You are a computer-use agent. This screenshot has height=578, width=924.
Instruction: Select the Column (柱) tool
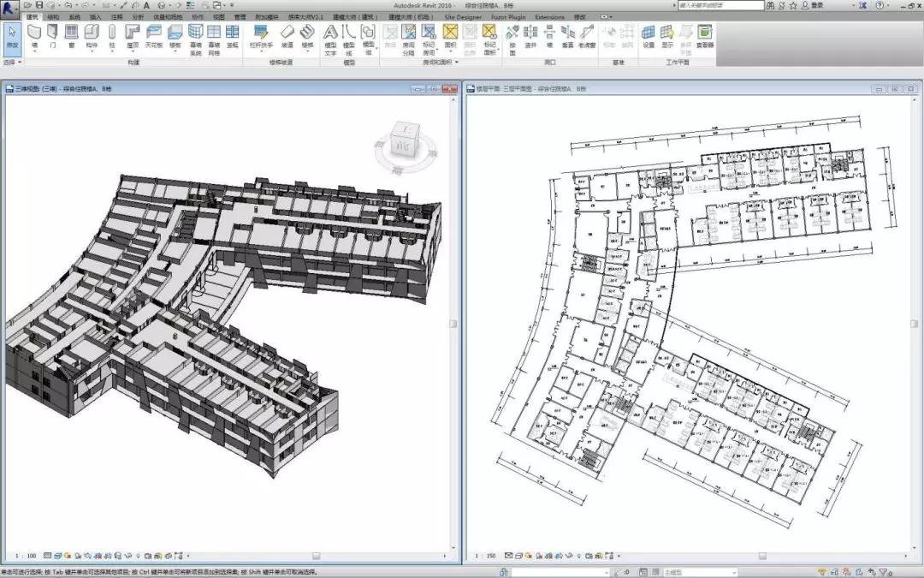[112, 35]
